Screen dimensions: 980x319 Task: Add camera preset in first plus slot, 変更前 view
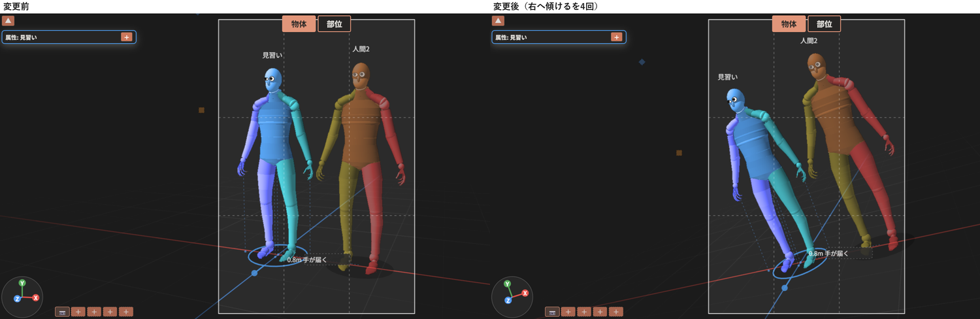click(78, 312)
